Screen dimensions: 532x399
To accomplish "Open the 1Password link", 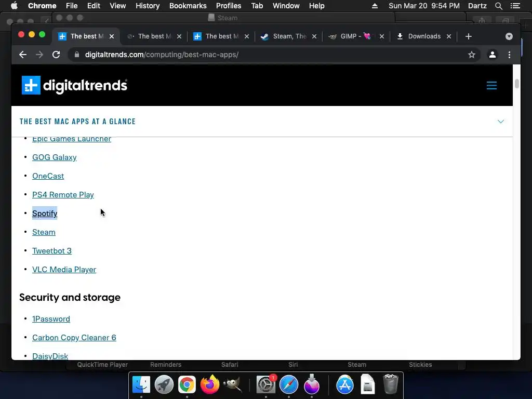I will [x=51, y=319].
